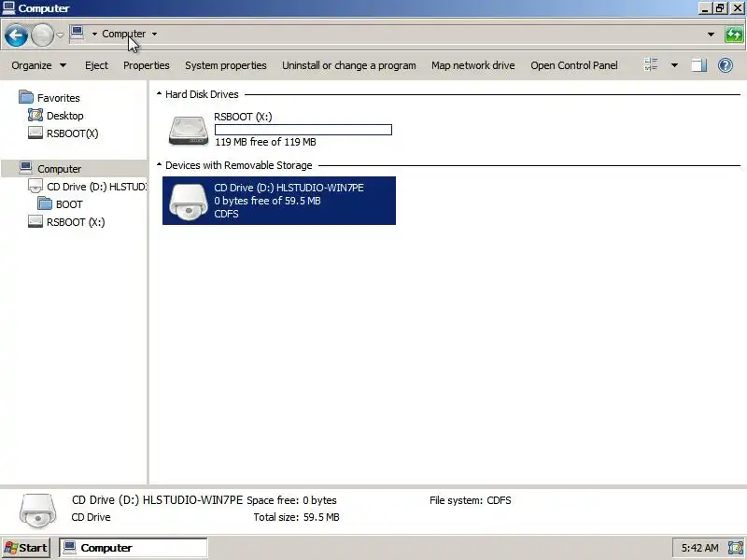Click the computer icon in address bar

point(78,34)
